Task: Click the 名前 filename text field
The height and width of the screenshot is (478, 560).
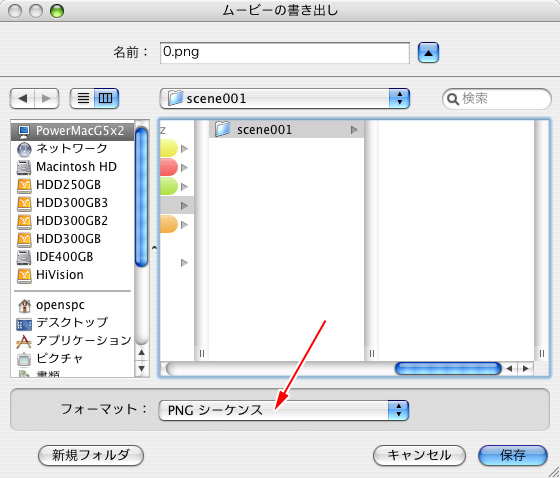Action: click(x=285, y=53)
